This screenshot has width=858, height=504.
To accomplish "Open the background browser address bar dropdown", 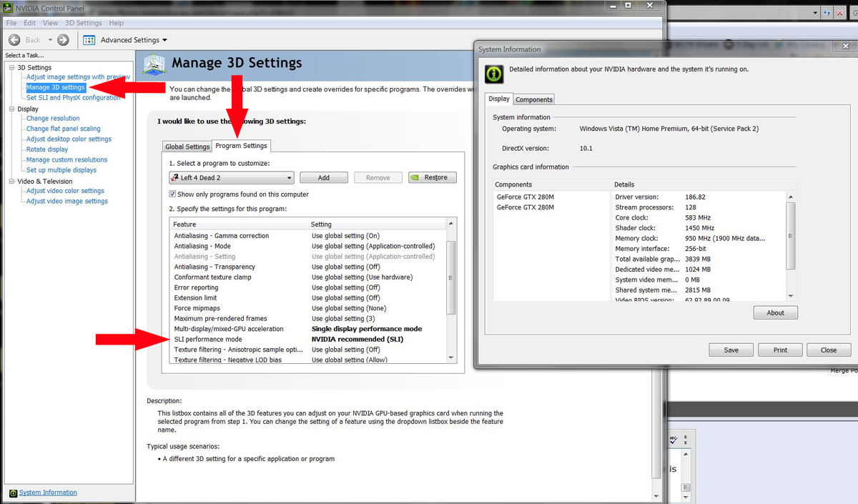I will 815,13.
